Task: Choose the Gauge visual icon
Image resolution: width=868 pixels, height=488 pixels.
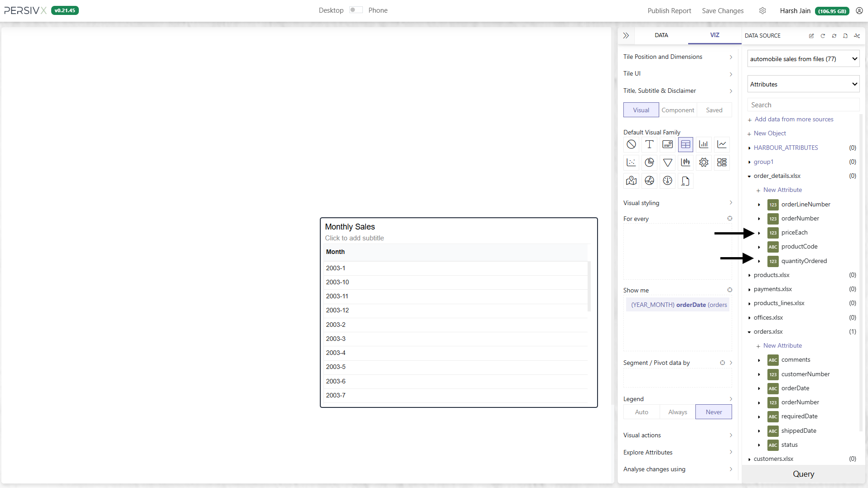Action: click(667, 181)
